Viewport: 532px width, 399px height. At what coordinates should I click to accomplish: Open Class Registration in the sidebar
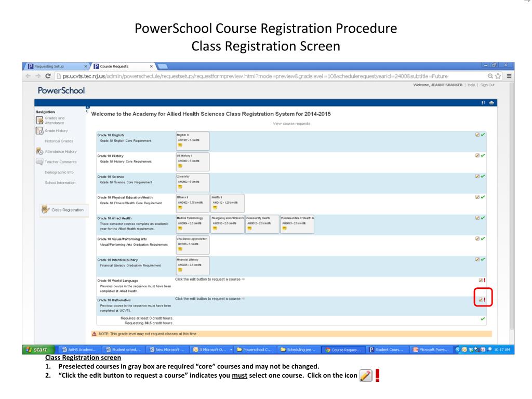click(x=64, y=210)
